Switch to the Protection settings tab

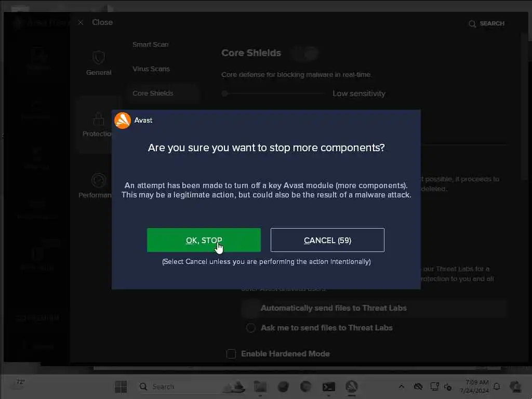pos(97,125)
